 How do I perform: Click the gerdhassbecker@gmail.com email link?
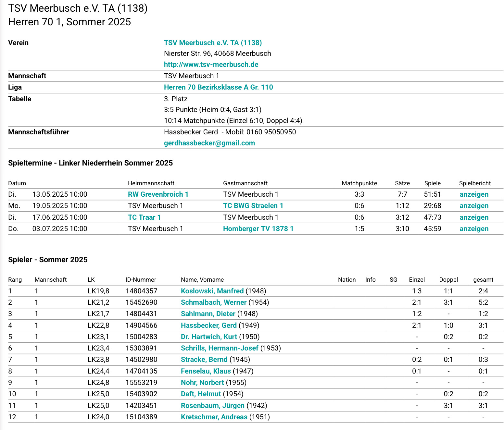pos(209,143)
